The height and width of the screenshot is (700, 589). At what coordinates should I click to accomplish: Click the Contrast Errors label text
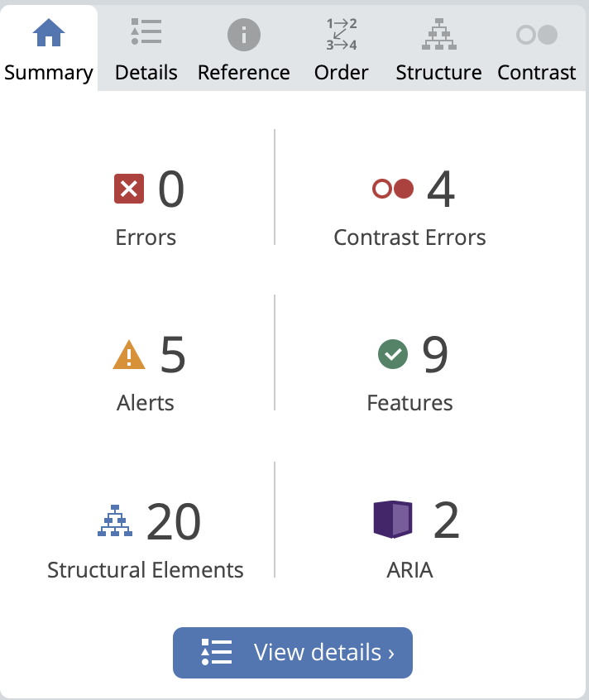(409, 237)
